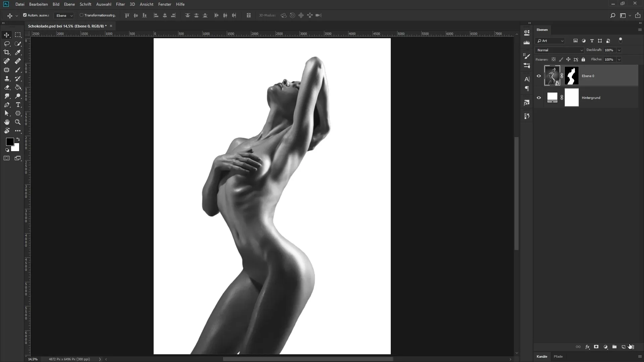Create a new group folder icon
The height and width of the screenshot is (362, 644).
(x=614, y=347)
